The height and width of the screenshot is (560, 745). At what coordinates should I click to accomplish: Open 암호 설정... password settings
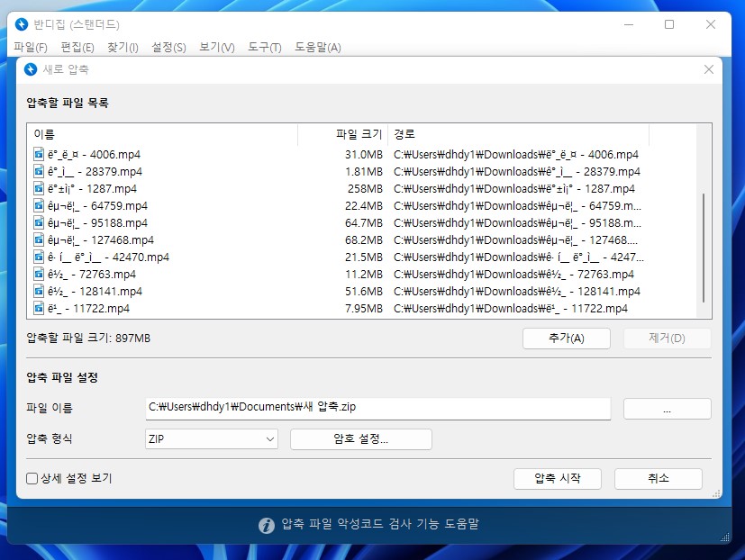click(361, 438)
